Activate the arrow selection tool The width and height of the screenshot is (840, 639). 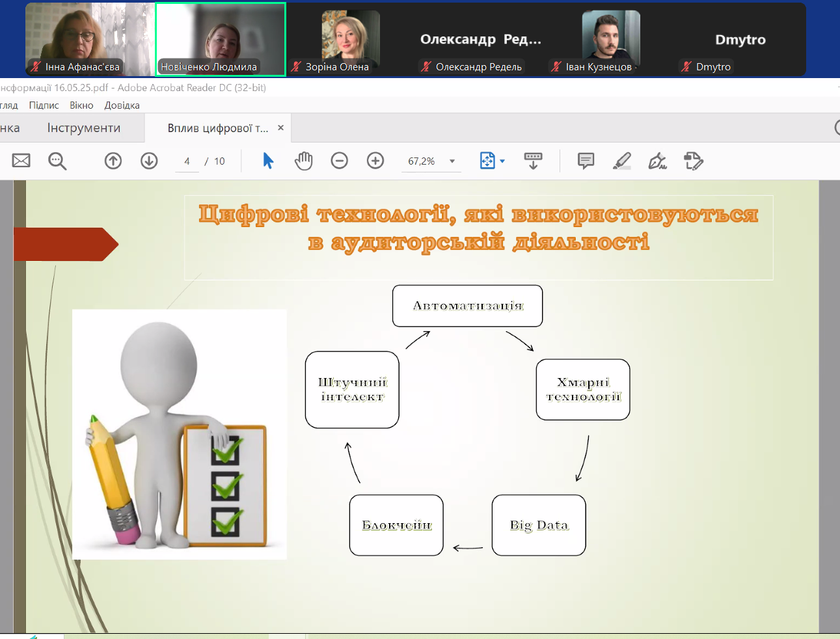tap(268, 161)
